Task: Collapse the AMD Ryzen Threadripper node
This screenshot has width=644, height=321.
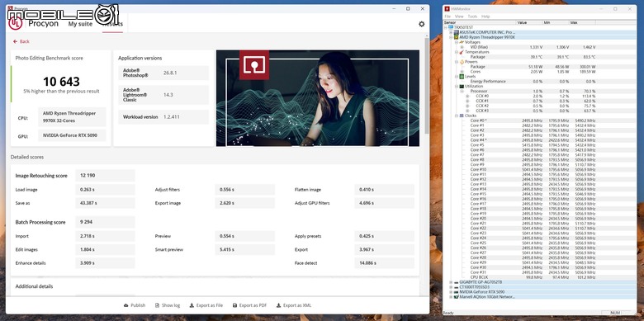Action: (x=451, y=37)
